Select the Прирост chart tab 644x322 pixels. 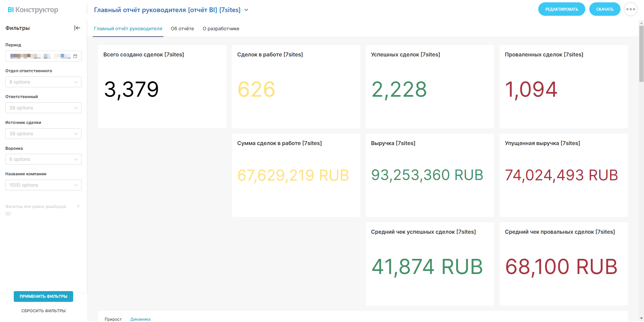113,319
